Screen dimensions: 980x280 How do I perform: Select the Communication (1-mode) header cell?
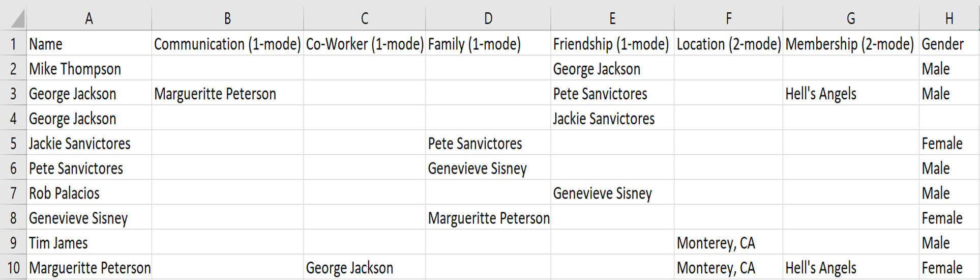coord(227,44)
